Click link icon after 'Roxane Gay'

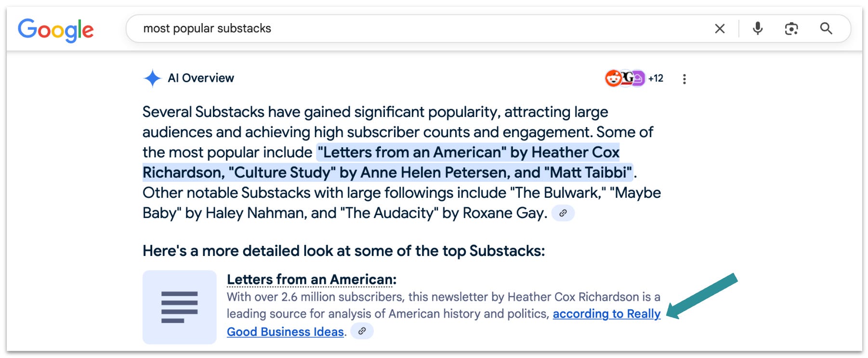pos(563,213)
